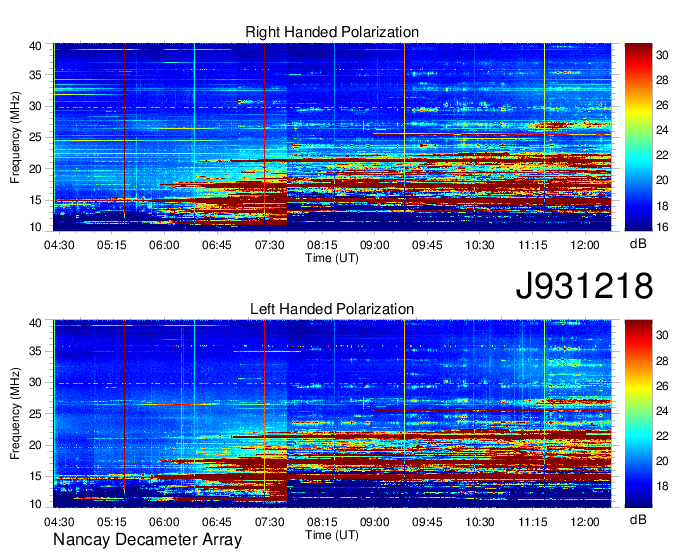Click the dB label under bottom colorbar
The image size is (680, 552).
pos(638,520)
